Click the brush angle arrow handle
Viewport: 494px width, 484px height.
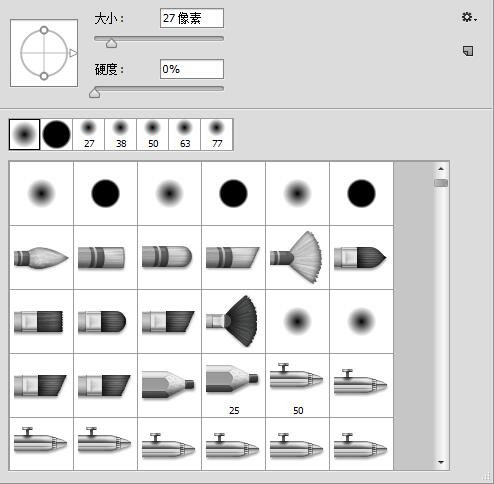tap(73, 53)
